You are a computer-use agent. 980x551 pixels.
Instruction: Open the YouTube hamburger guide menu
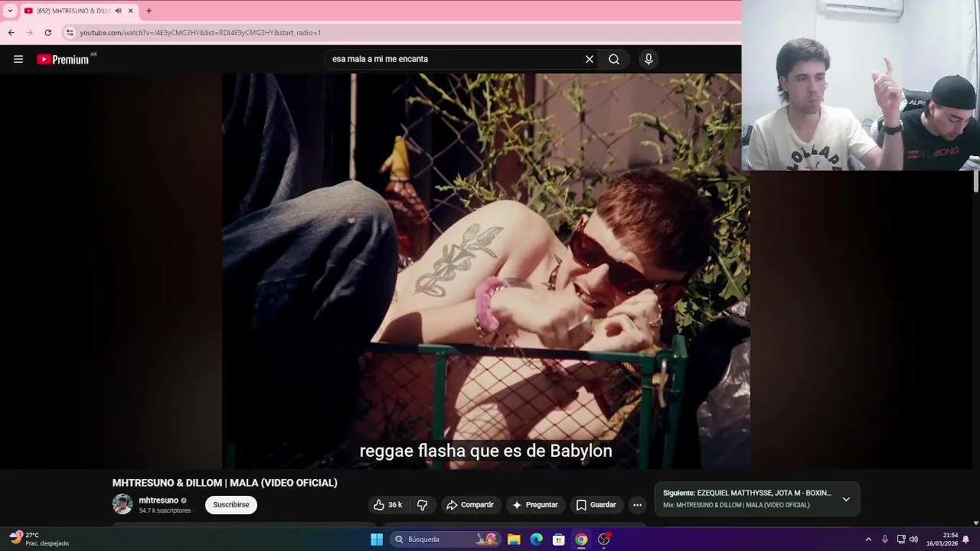click(x=18, y=59)
